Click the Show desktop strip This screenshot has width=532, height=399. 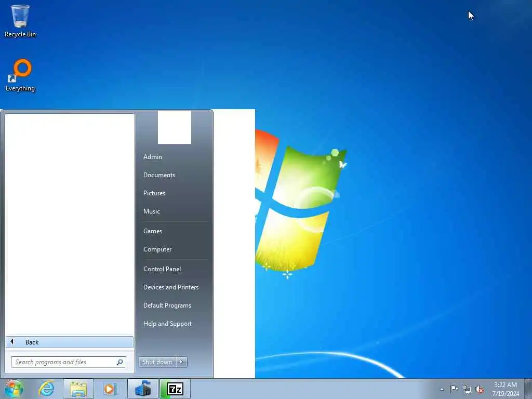(528, 389)
